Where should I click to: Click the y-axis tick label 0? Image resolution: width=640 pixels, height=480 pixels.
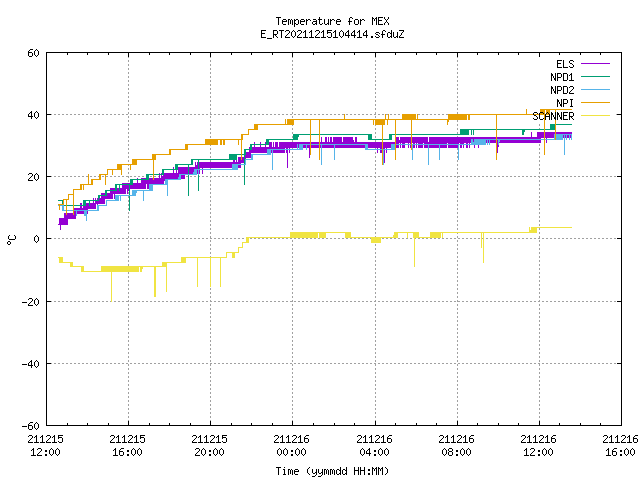[x=37, y=240]
